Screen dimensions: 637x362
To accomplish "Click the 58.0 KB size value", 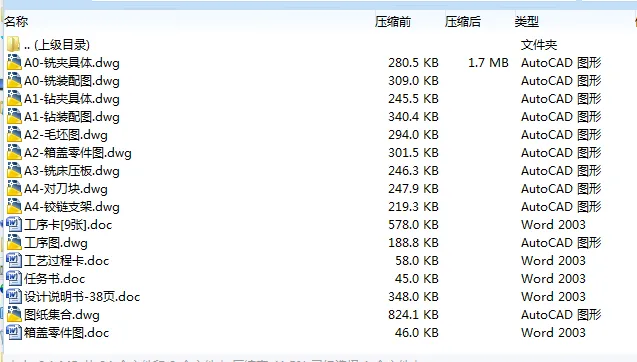I will (417, 260).
